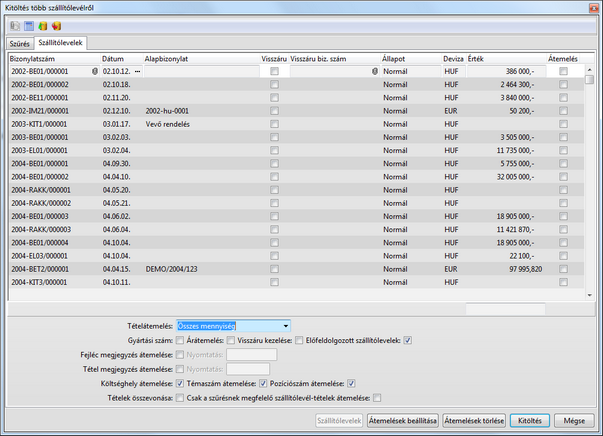
Task: Click the vertical scrollbar thumb of the list
Action: [589, 79]
